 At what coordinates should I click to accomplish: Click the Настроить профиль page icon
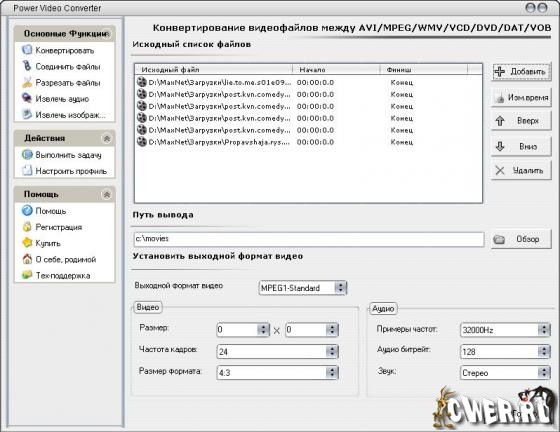pyautogui.click(x=27, y=171)
